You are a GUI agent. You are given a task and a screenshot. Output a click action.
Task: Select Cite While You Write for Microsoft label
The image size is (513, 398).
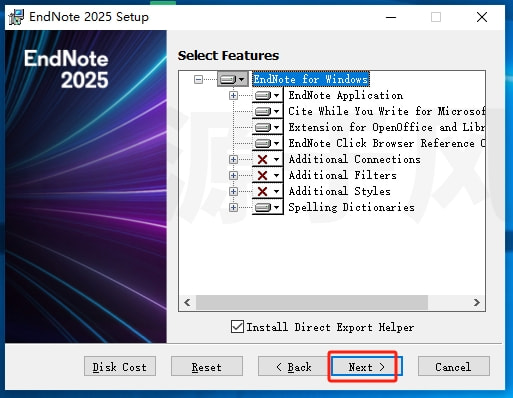386,111
